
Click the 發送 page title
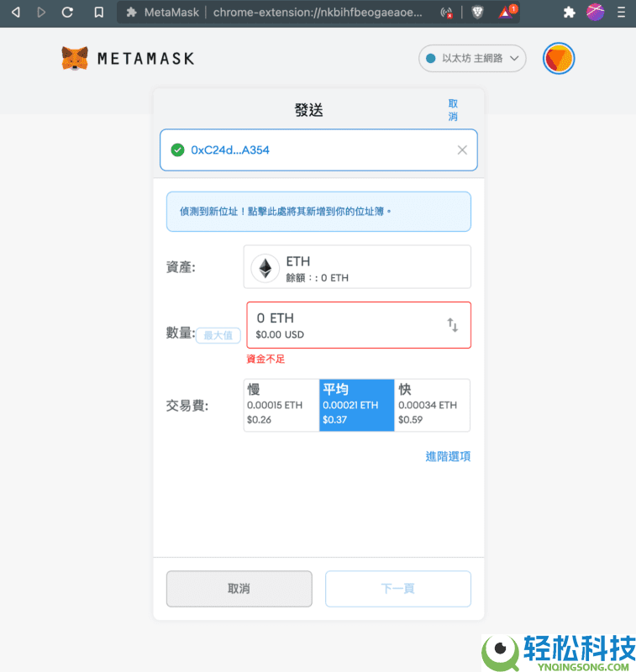(x=308, y=110)
